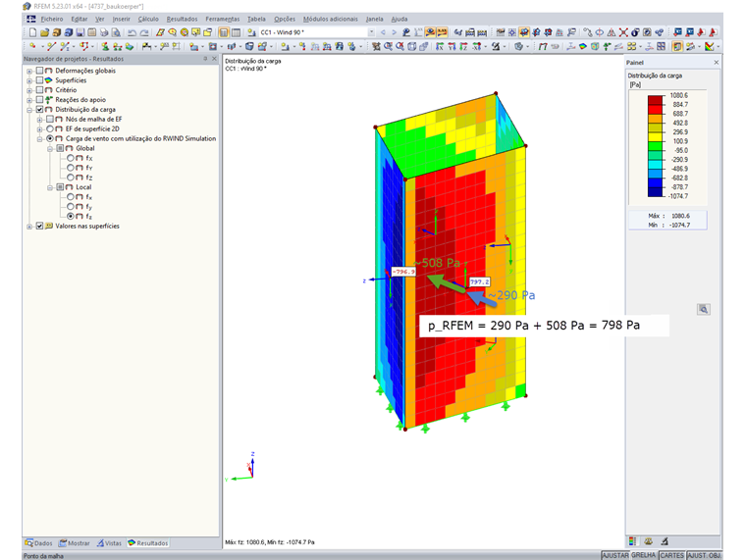
Task: Open the CC1 - Wind 90 load case dropdown
Action: (371, 32)
